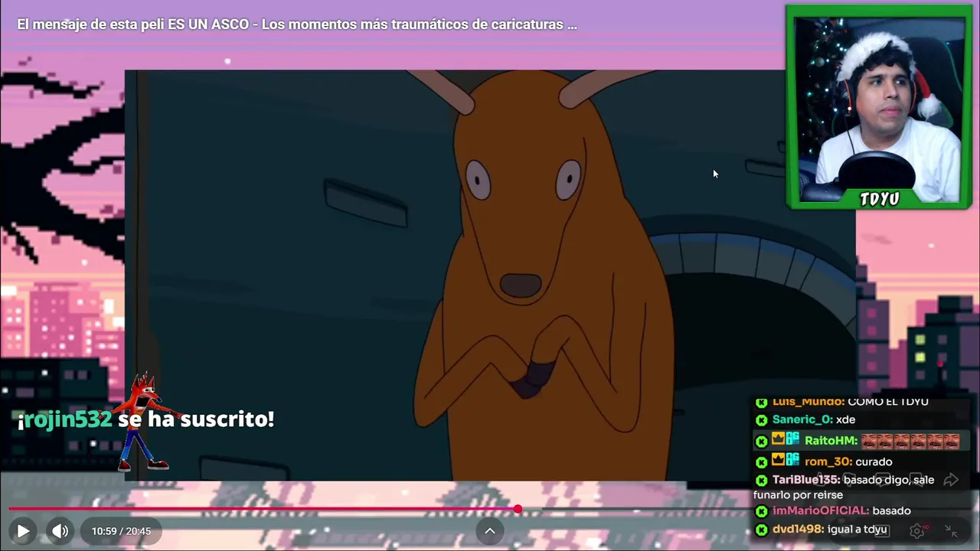Screen dimensions: 980x551
Task: Click the TDYU webcam thumbnail
Action: (x=879, y=106)
